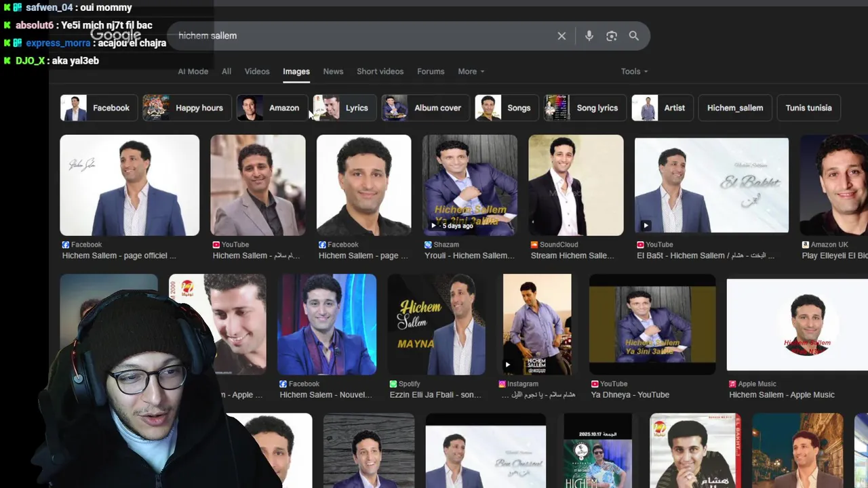Open the Apple Music round portrait image

[x=798, y=325]
